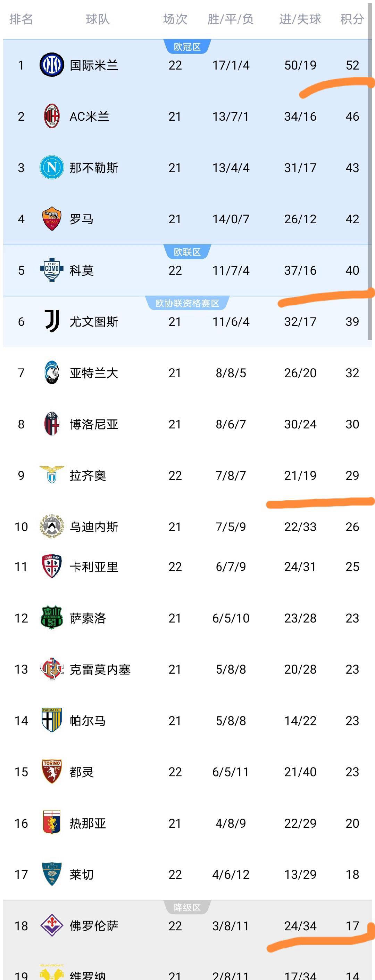
Task: Open team page for 尤文图斯
Action: [94, 322]
